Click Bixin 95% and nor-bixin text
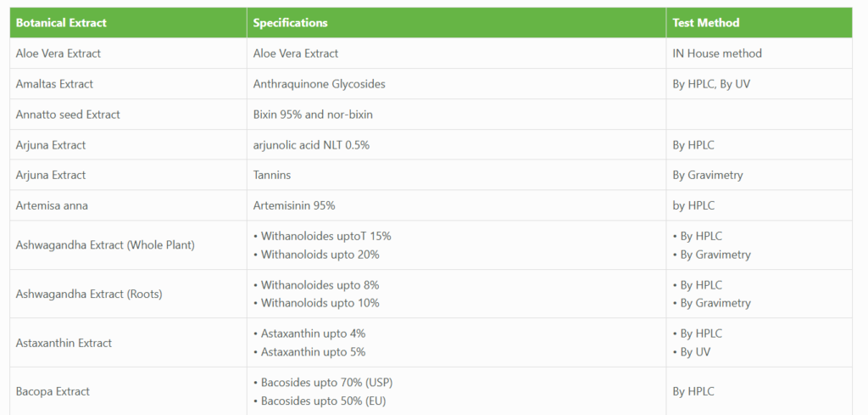This screenshot has height=415, width=868. point(313,115)
